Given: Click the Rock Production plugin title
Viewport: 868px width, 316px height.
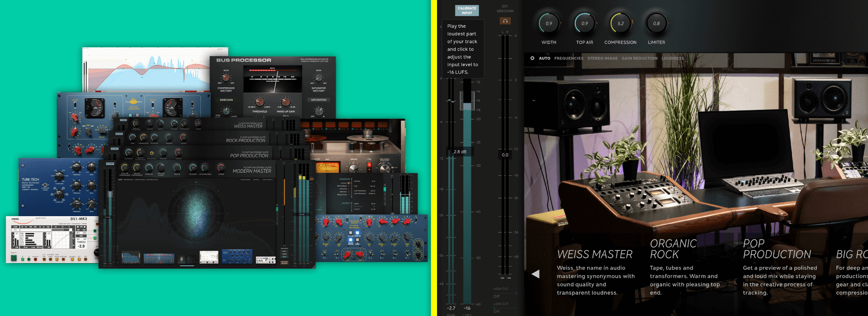Looking at the screenshot, I should pyautogui.click(x=246, y=141).
